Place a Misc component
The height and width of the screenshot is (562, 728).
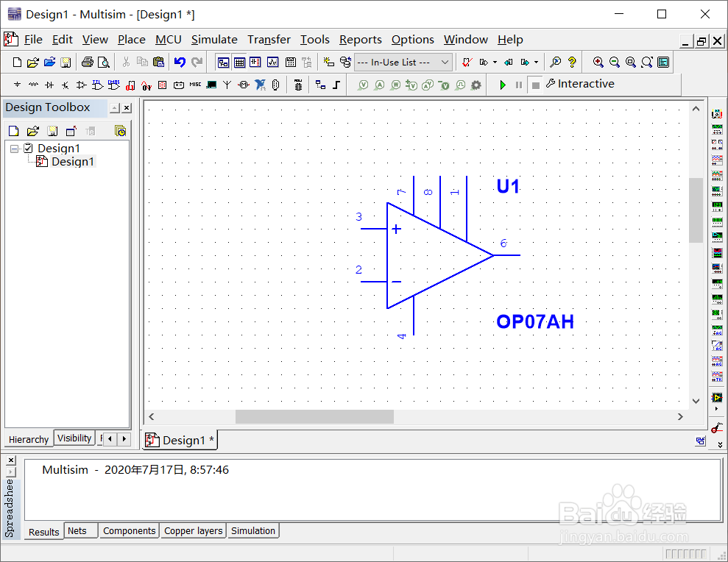(196, 85)
